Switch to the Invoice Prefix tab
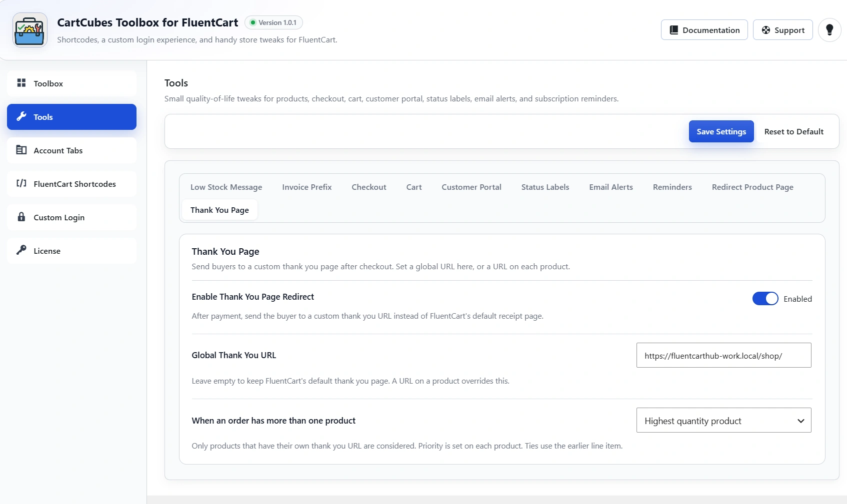The width and height of the screenshot is (847, 504). [x=307, y=187]
